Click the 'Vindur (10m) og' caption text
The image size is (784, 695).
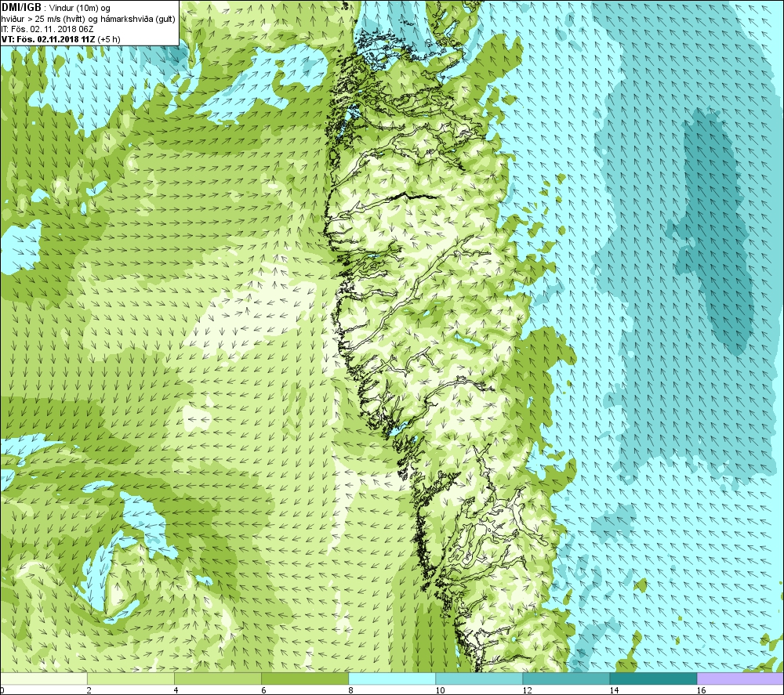[79, 8]
